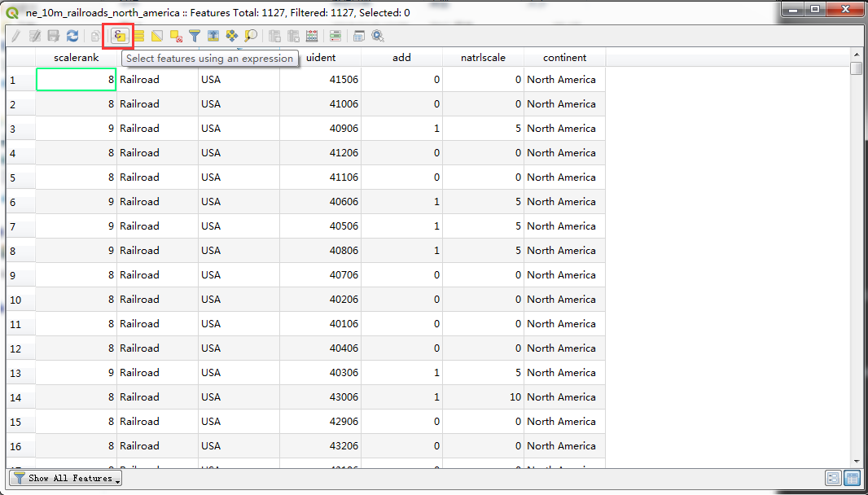Click the vertical scrollbar thumb
Image resolution: width=868 pixels, height=495 pixels.
pyautogui.click(x=857, y=68)
